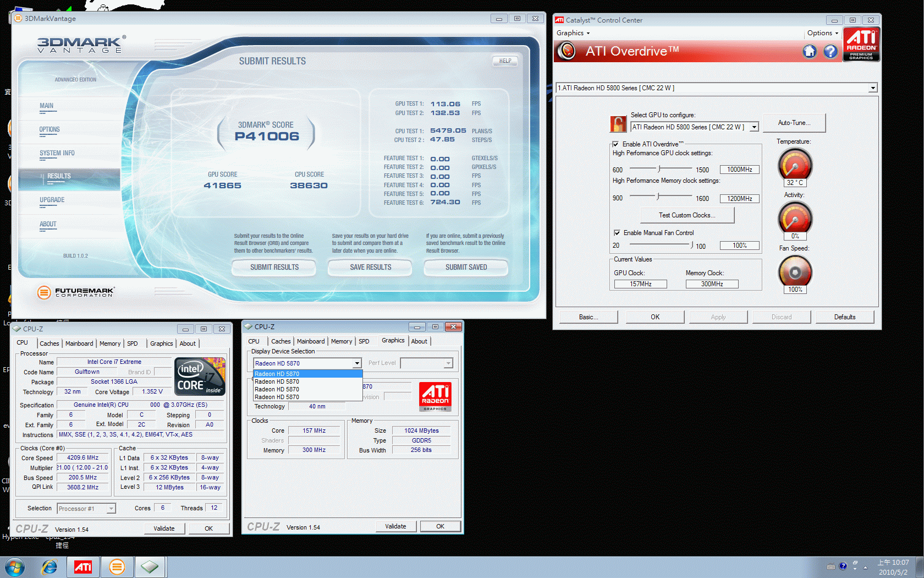Click the ATI Radeon Premium Graphics logo

pos(861,45)
